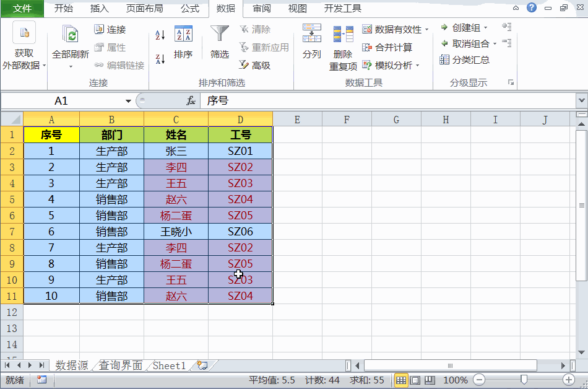Click zoom out minus button
This screenshot has width=588, height=389.
pyautogui.click(x=479, y=380)
